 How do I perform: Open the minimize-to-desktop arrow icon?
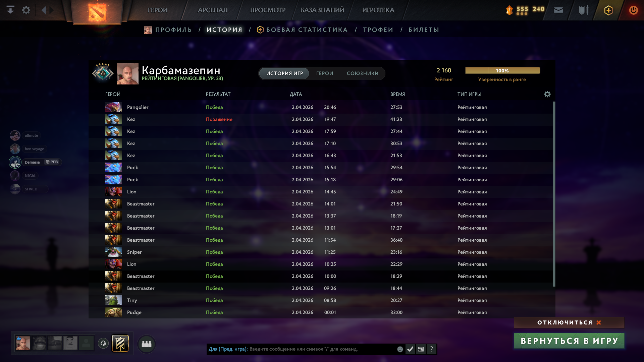coord(10,10)
